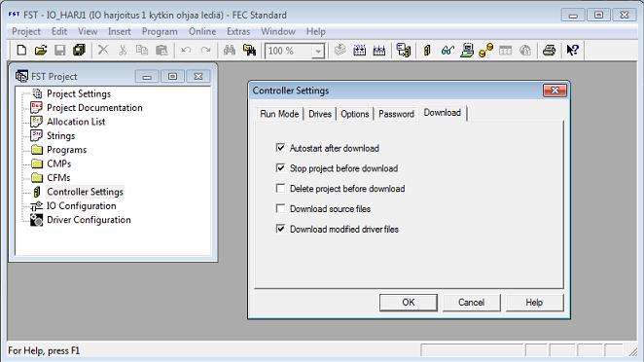Click the New file toolbar icon
This screenshot has width=644, height=362.
21,51
